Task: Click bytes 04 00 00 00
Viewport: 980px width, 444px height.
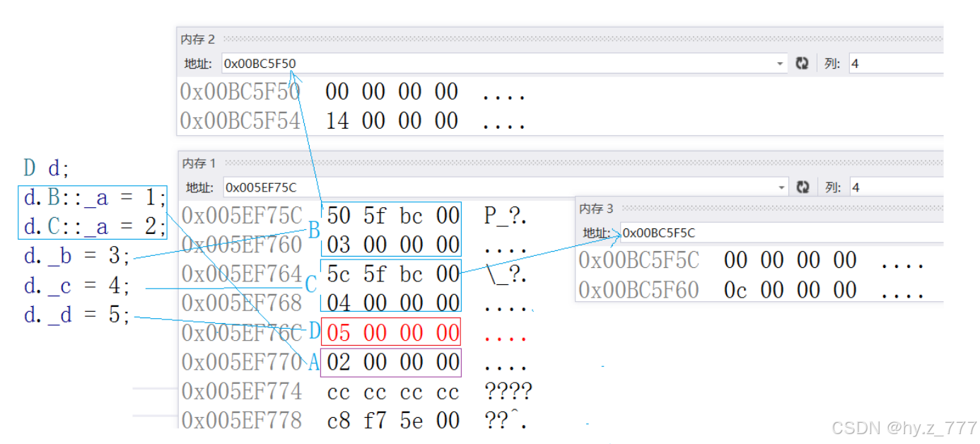Action: [x=394, y=303]
